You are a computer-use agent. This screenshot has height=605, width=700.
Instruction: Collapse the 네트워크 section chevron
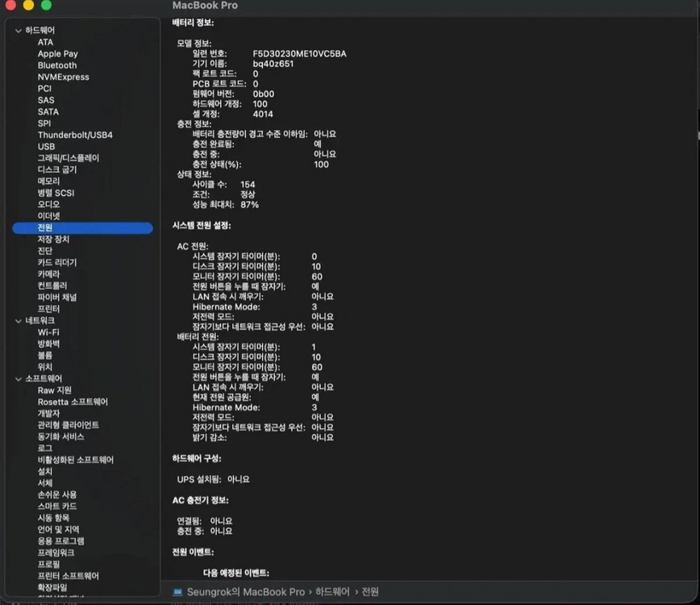[19, 321]
